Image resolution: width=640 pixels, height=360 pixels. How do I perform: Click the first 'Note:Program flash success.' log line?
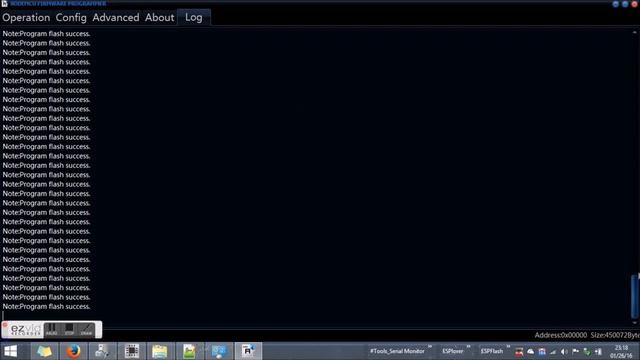(x=46, y=34)
